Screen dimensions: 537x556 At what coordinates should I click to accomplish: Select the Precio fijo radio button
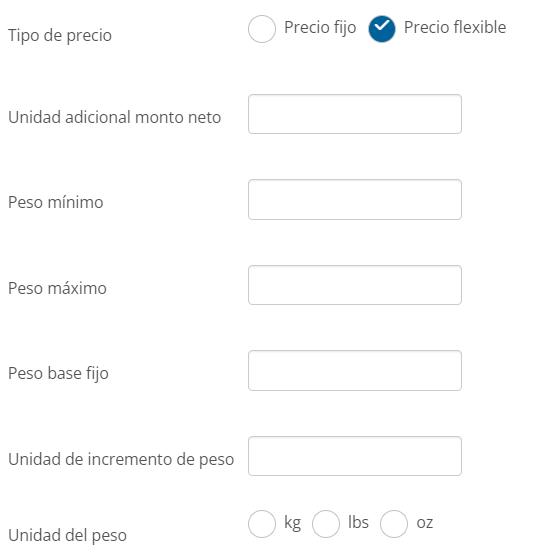[262, 29]
